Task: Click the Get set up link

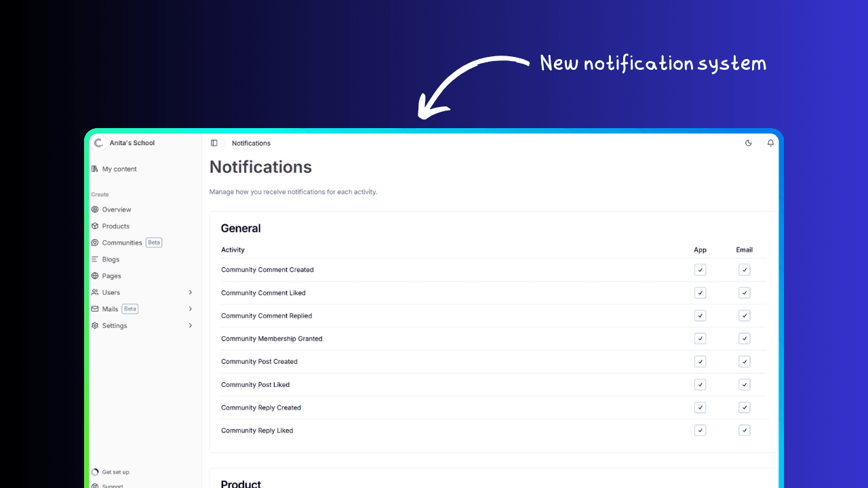Action: click(114, 472)
